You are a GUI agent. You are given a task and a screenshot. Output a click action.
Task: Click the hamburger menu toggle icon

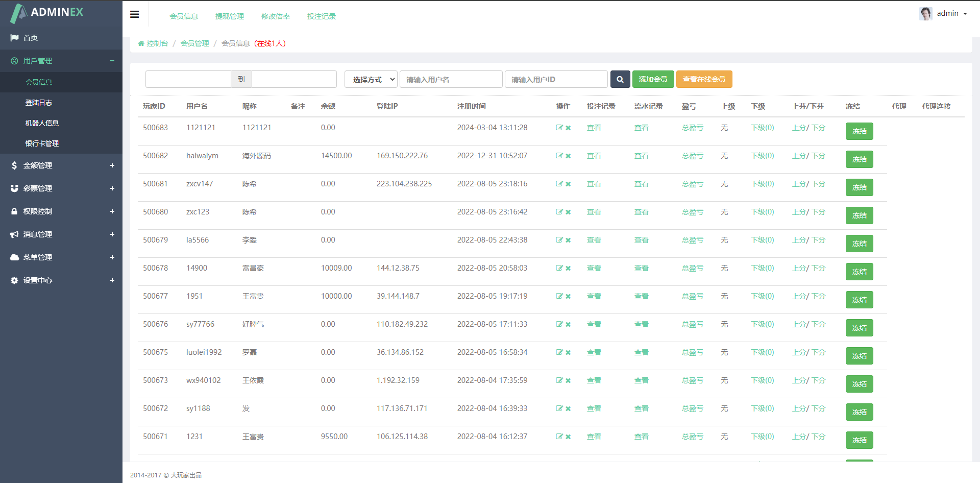135,14
